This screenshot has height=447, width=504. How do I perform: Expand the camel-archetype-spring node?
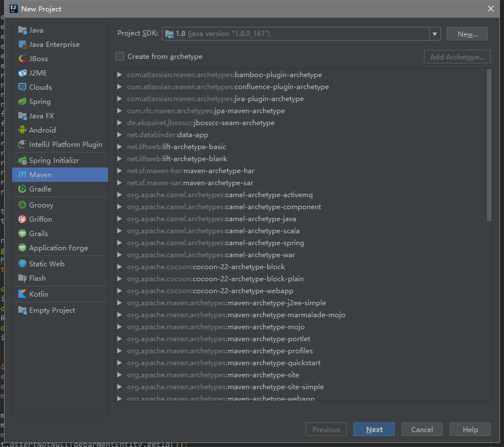click(x=120, y=243)
